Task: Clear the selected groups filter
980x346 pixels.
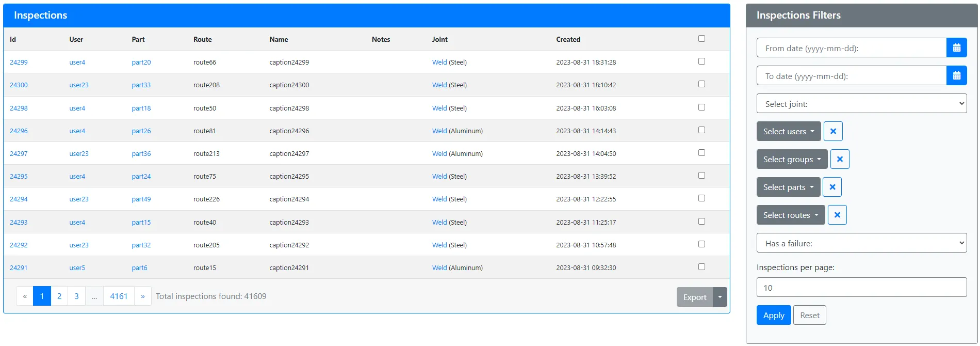Action: [x=840, y=159]
